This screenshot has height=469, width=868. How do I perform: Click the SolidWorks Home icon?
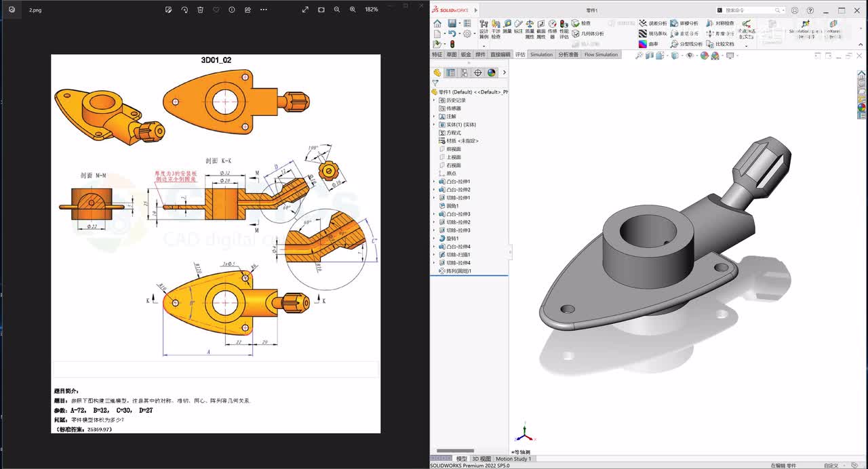[x=437, y=24]
